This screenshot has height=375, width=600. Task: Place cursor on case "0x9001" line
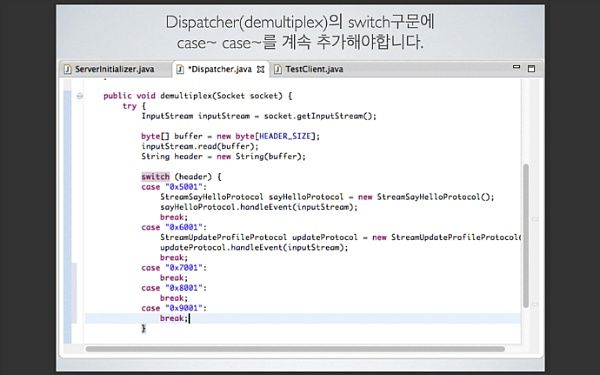coord(174,308)
